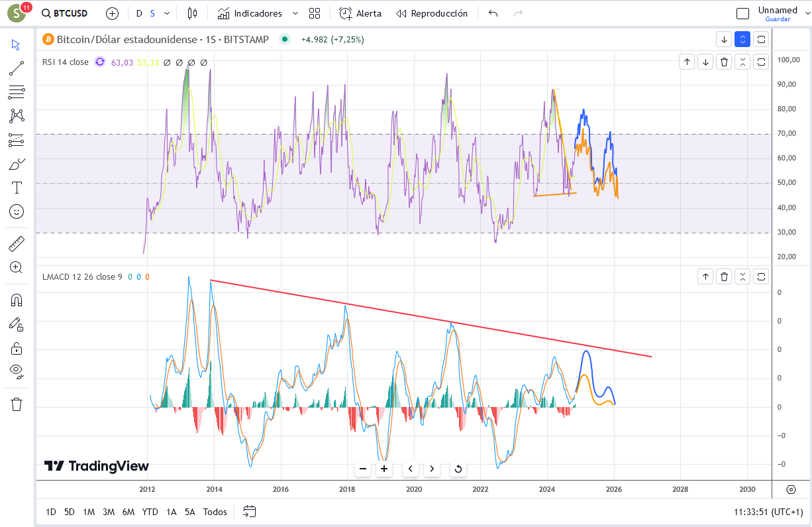Open BTCUSD symbol search

pyautogui.click(x=64, y=13)
